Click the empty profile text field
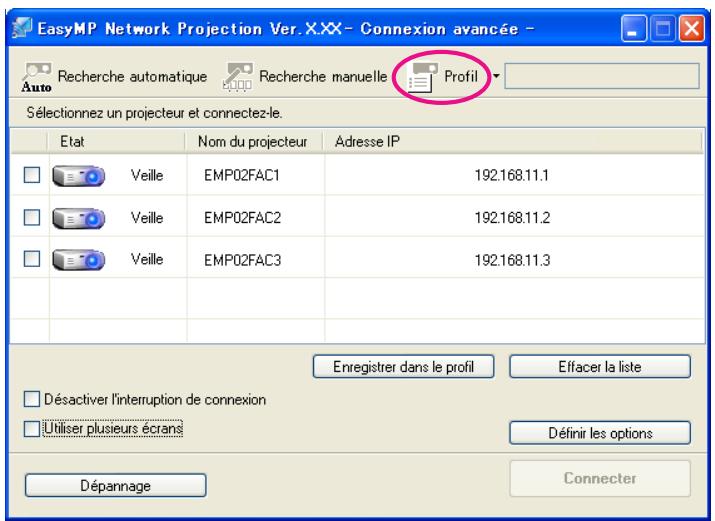 point(602,76)
